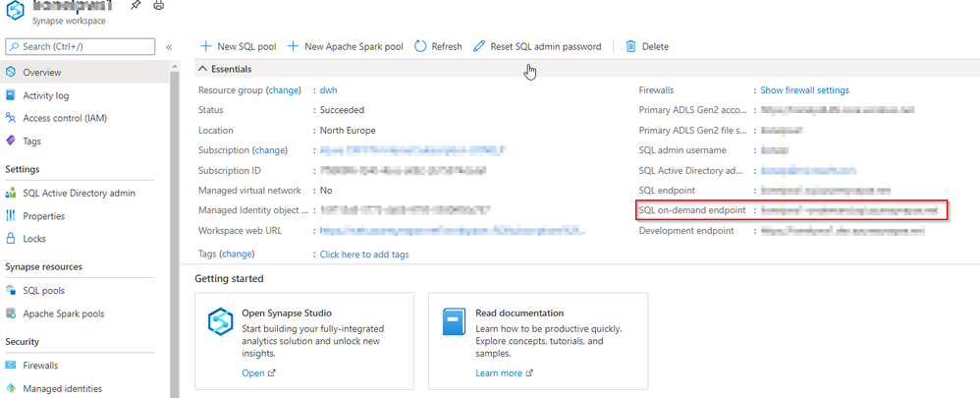Click the Locks padlock icon
Viewport: 980px width, 398px height.
point(10,239)
